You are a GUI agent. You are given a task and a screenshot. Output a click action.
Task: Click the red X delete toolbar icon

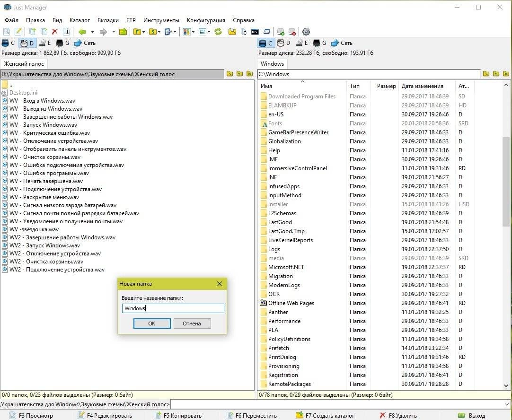point(55,32)
